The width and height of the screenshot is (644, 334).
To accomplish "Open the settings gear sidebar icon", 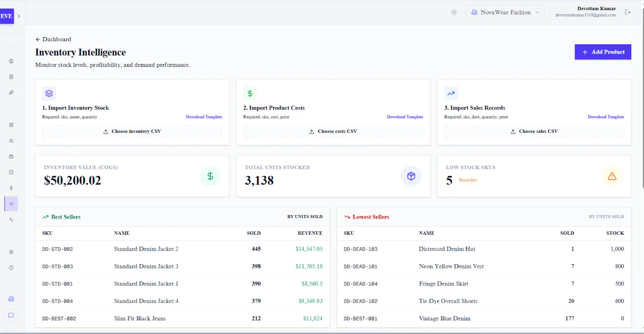I will pos(11,252).
